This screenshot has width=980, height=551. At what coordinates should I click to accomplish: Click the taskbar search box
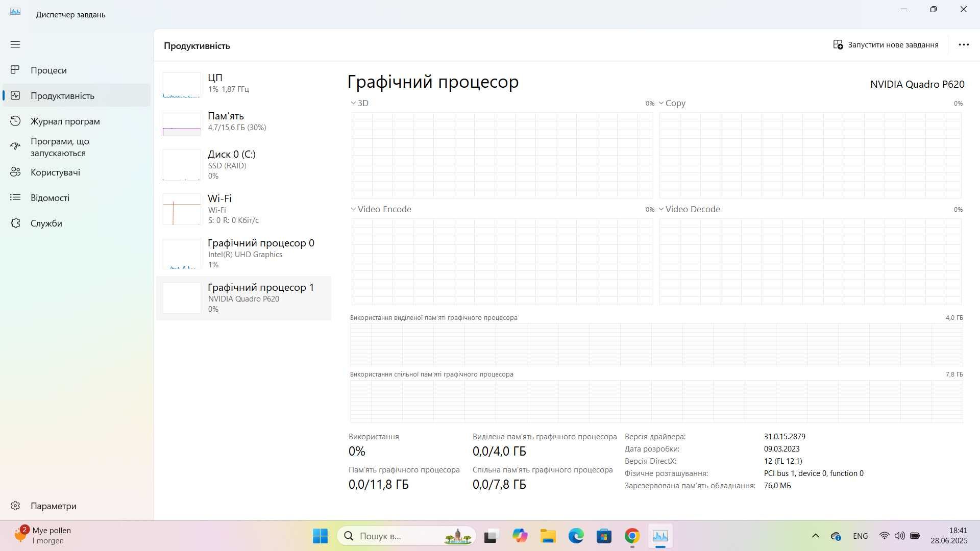pos(406,536)
